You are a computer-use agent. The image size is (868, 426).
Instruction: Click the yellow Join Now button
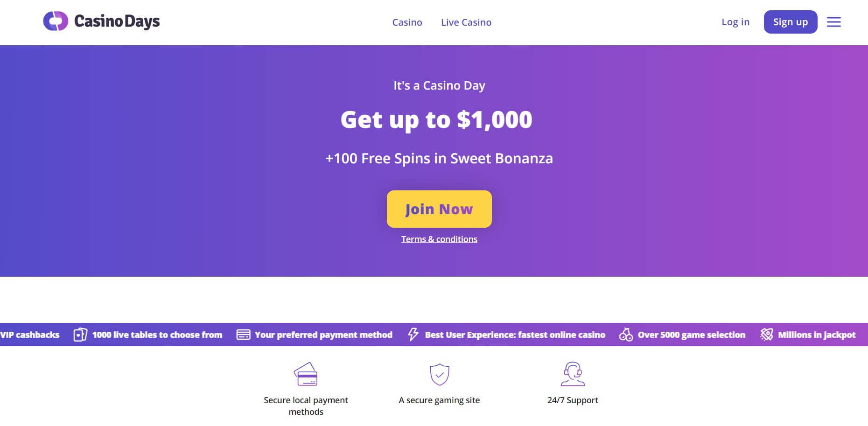point(439,209)
